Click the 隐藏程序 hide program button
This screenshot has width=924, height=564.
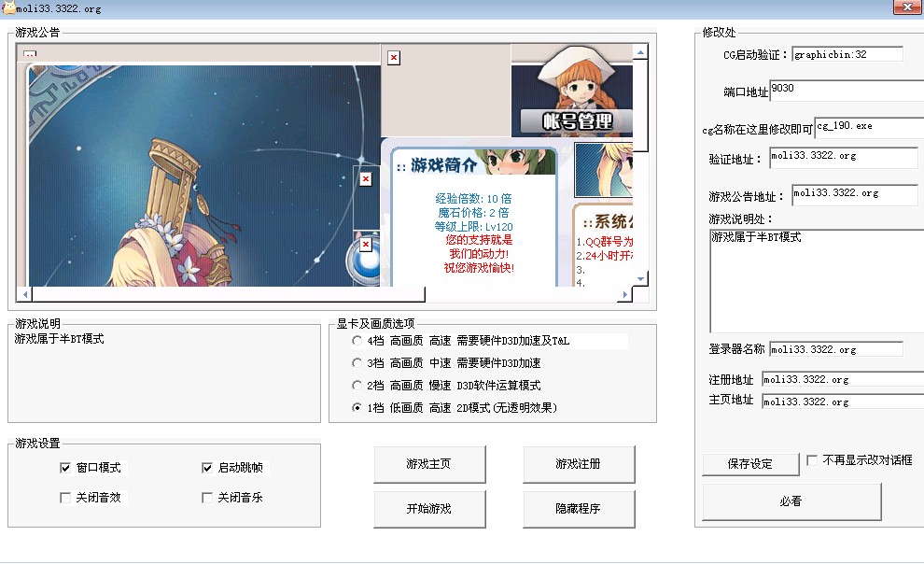click(579, 509)
